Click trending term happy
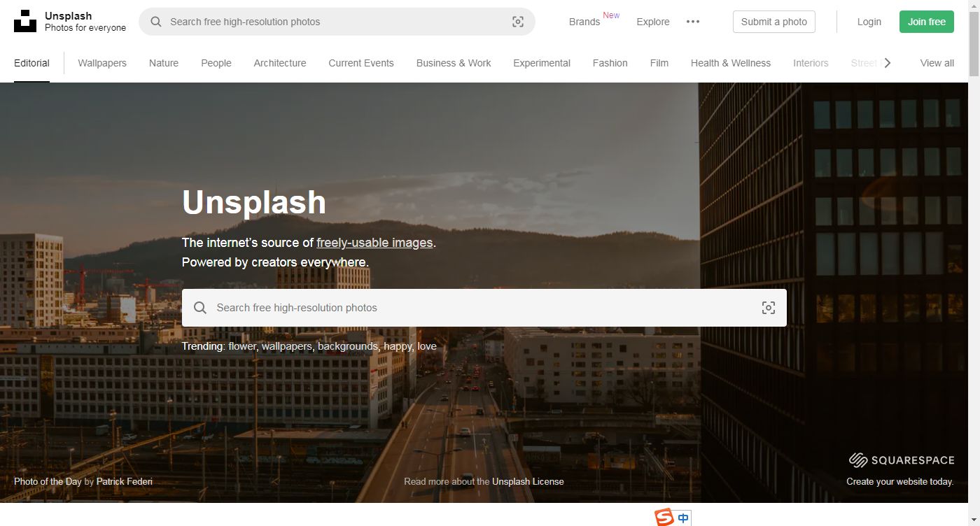Viewport: 980px width, 526px height. point(398,346)
